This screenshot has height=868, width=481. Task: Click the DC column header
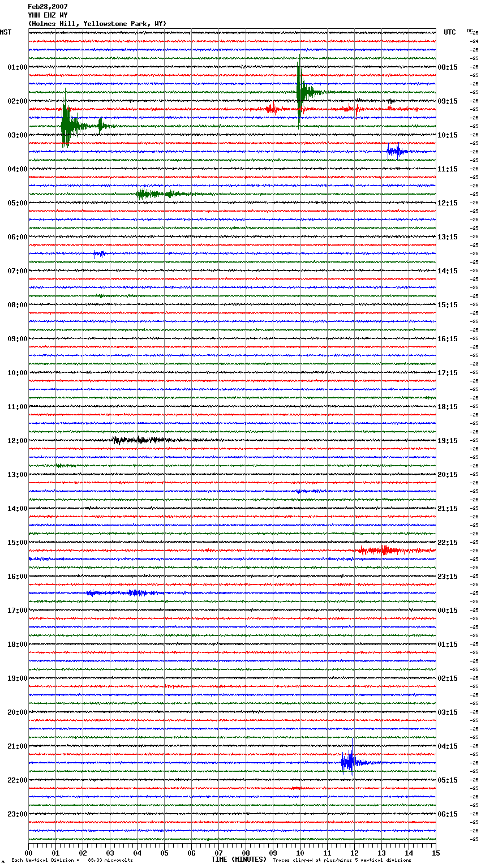click(x=470, y=31)
